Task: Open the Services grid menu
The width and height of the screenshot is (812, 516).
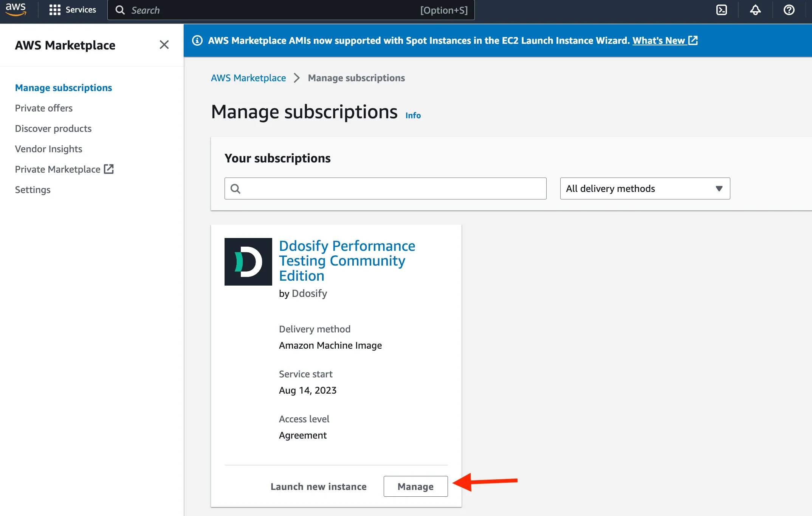Action: [x=73, y=10]
